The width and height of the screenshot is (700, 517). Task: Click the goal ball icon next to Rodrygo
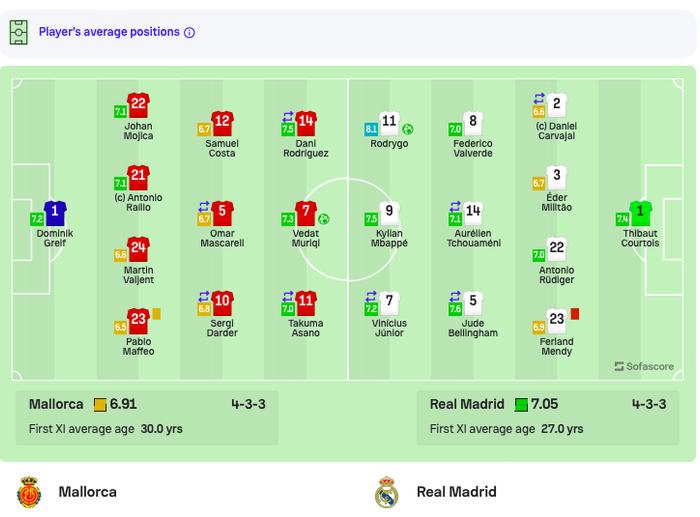point(408,129)
